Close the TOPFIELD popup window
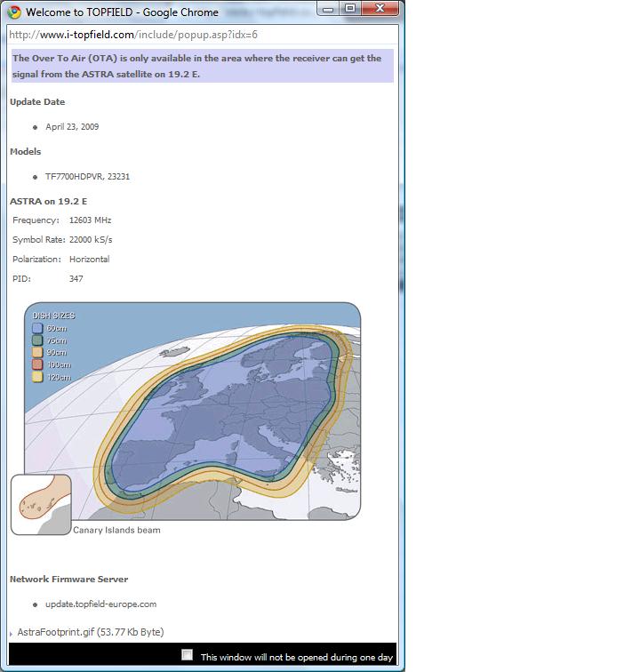 coord(380,9)
